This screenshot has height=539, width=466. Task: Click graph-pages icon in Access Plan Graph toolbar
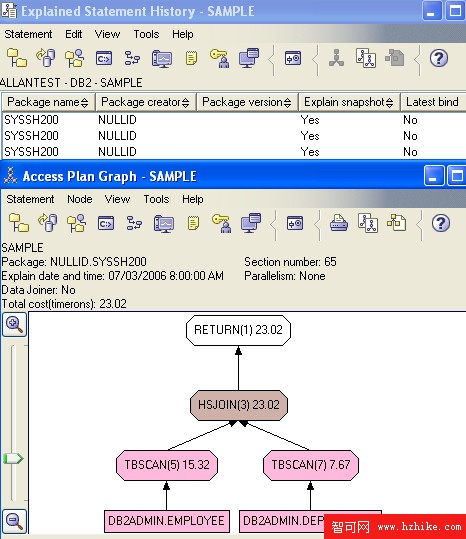368,223
